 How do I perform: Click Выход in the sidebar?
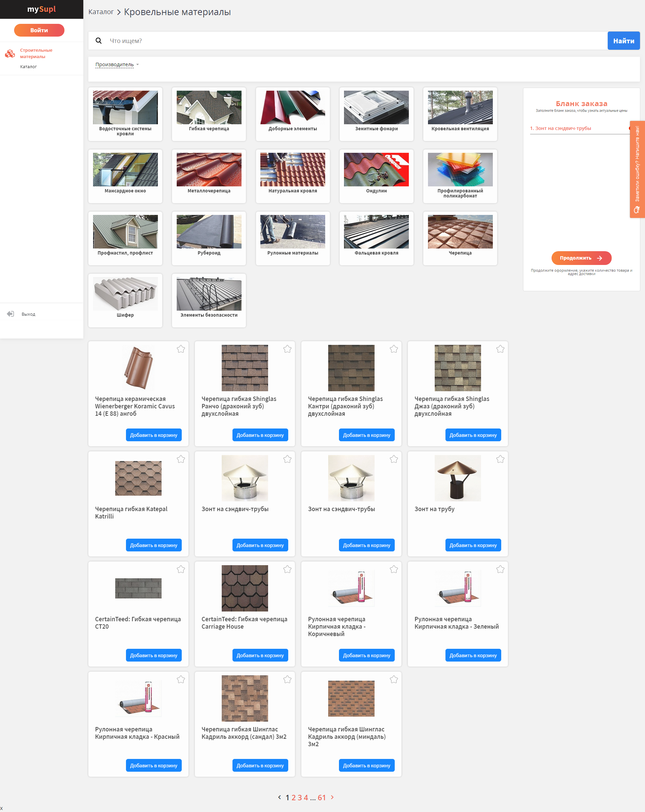(28, 314)
